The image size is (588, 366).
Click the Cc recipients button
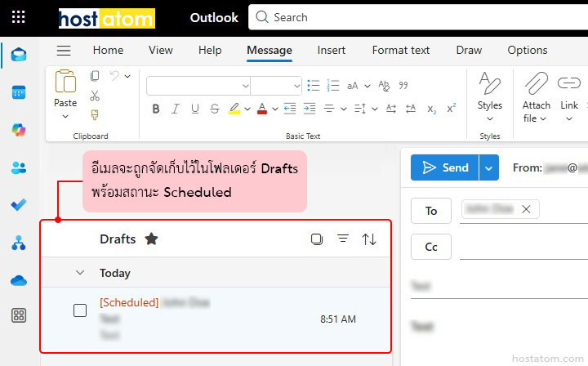[x=431, y=247]
